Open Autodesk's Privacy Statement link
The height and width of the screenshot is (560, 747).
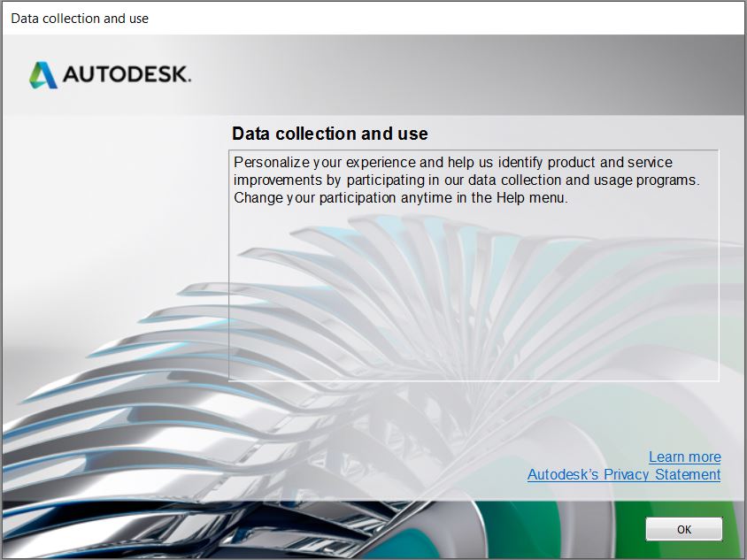(624, 474)
